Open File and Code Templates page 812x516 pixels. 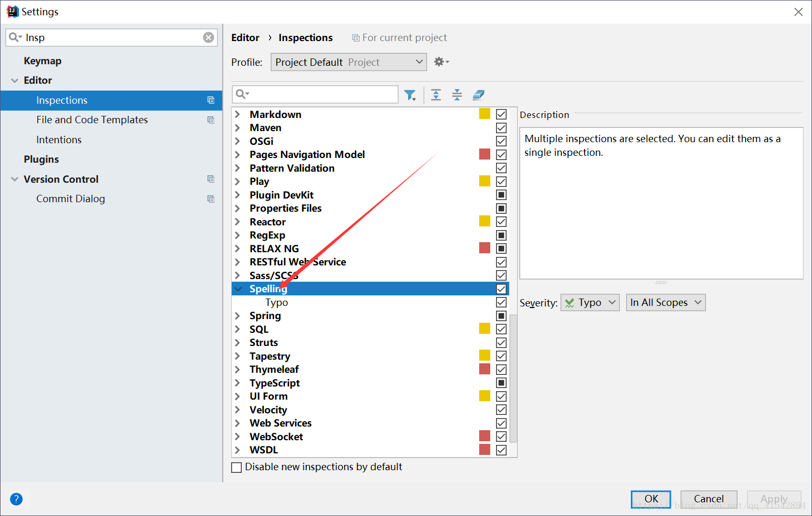pyautogui.click(x=92, y=120)
